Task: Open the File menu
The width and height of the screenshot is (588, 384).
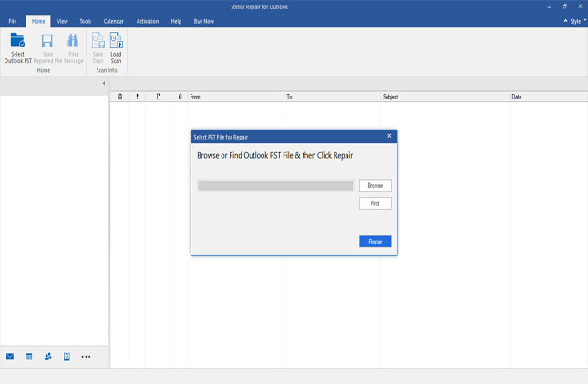Action: pos(13,20)
